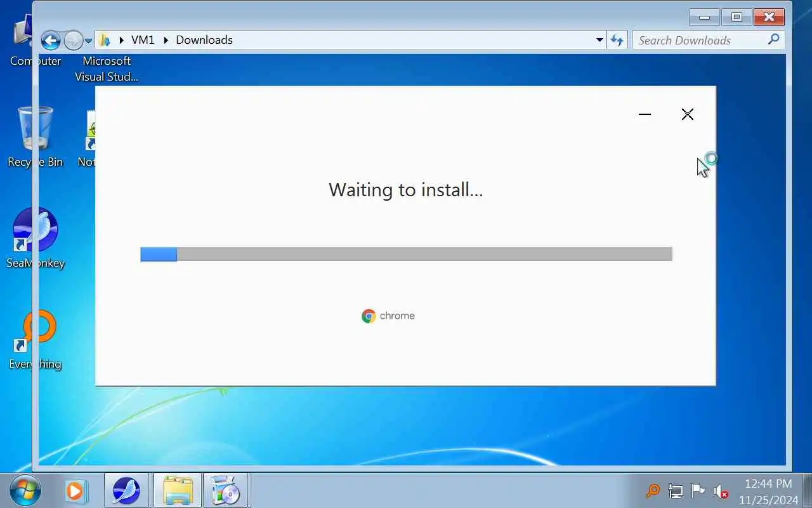Select the SeaMonkey desktop shortcut
The image size is (812, 508).
point(36,237)
